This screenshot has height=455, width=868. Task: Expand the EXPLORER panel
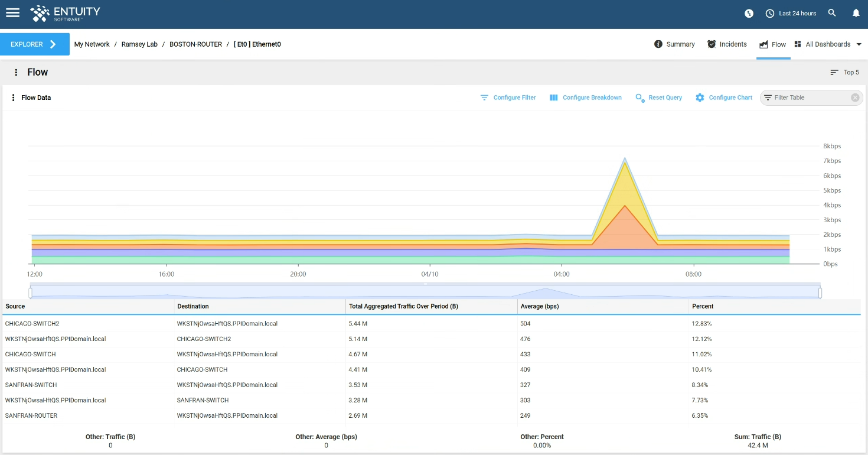coord(35,44)
